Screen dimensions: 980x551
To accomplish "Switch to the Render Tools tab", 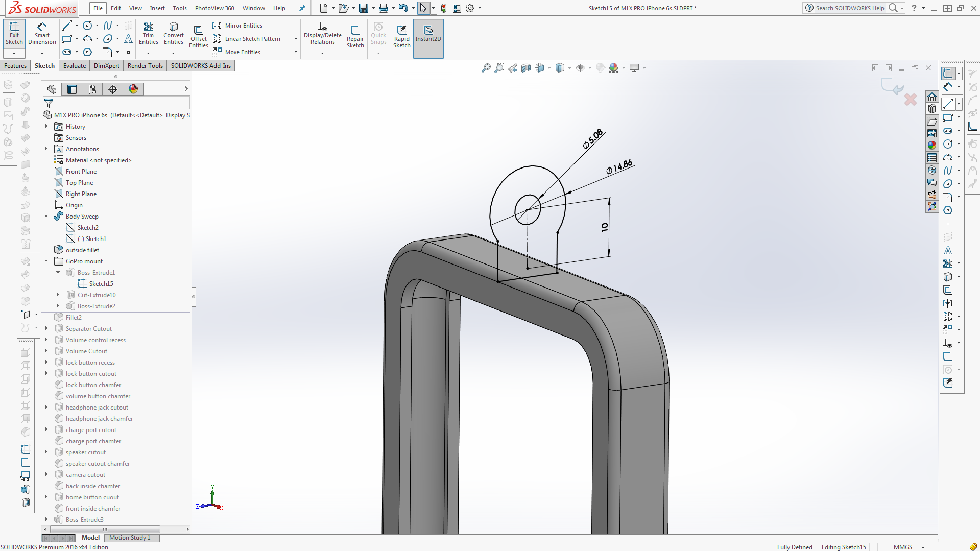I will [145, 66].
